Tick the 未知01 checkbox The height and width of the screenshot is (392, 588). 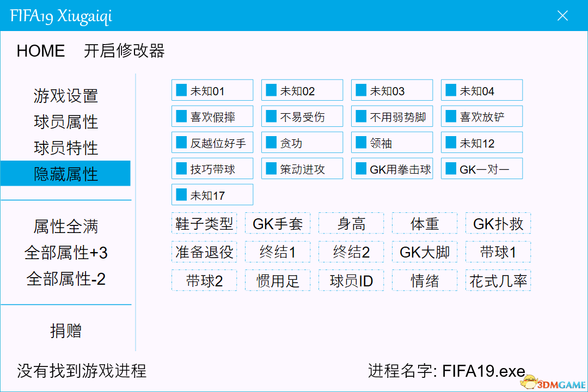coord(182,90)
